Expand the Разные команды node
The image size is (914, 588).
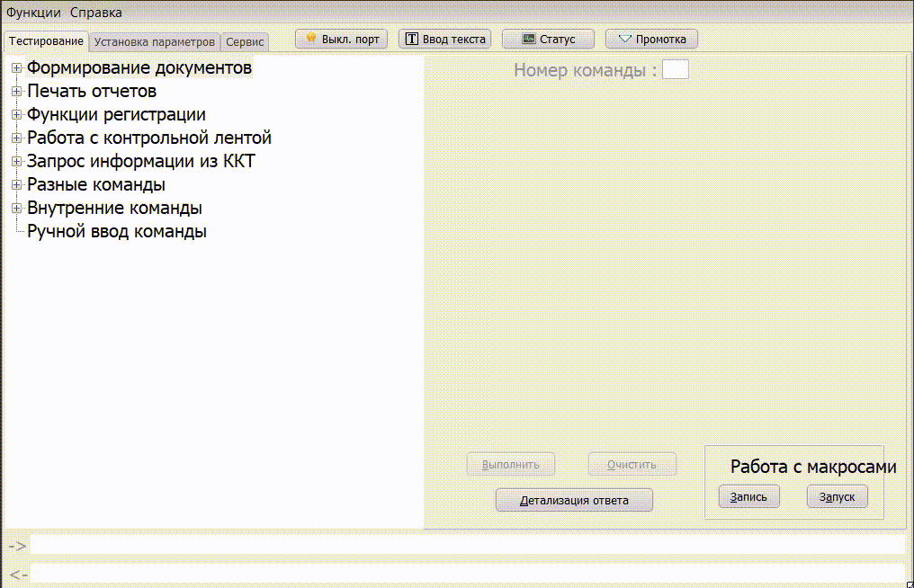tap(16, 184)
